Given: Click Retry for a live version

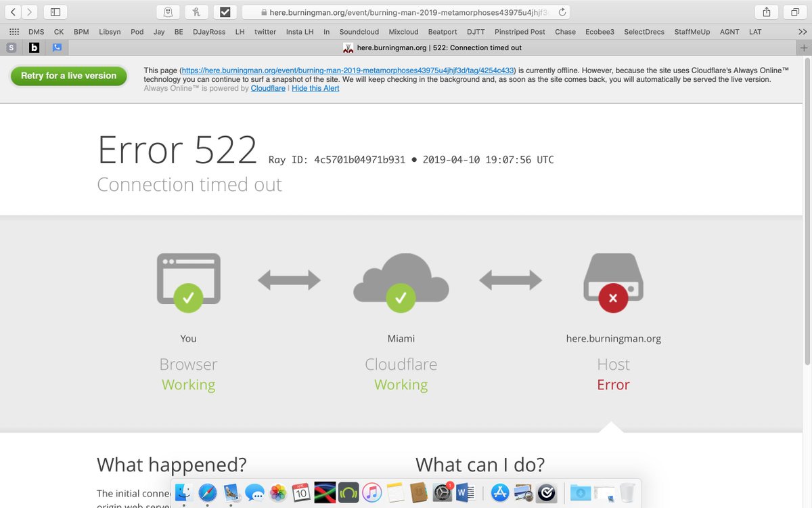Looking at the screenshot, I should click(68, 76).
